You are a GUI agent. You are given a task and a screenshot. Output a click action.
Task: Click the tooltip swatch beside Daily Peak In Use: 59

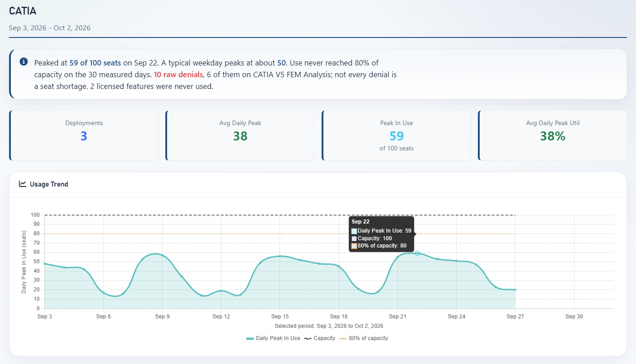pyautogui.click(x=354, y=231)
